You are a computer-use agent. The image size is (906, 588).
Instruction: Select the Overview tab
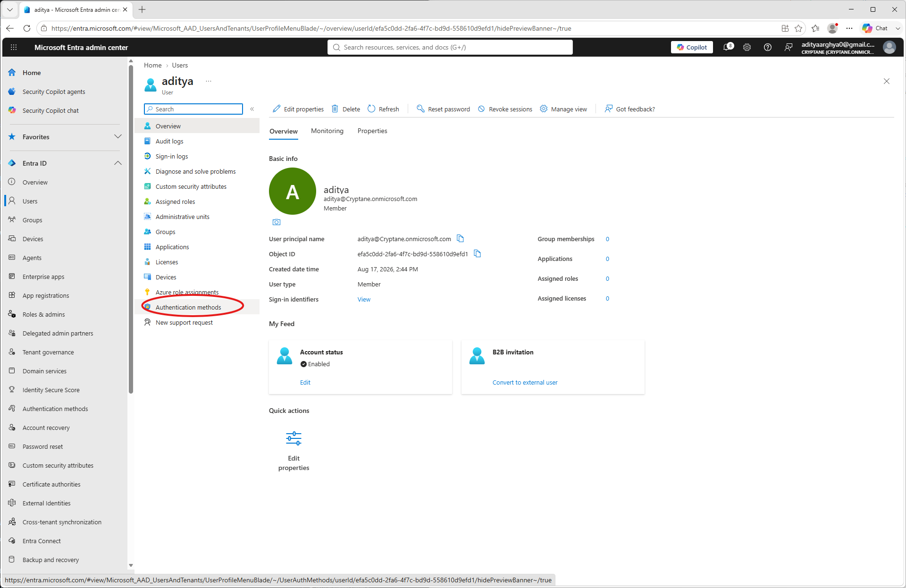coord(284,131)
